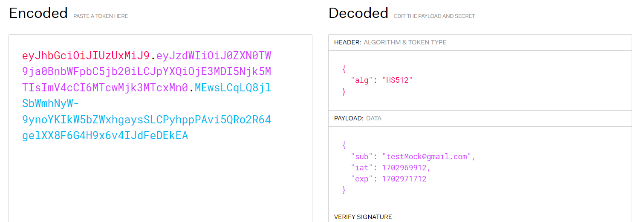Image resolution: width=644 pixels, height=222 pixels.
Task: Select the "HS512" algorithm value in header
Action: click(398, 80)
